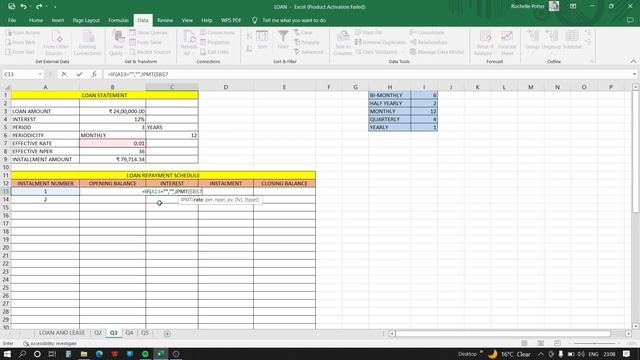Switch to the Formulas ribbon tab
Viewport: 640px width, 360px height.
pyautogui.click(x=118, y=20)
